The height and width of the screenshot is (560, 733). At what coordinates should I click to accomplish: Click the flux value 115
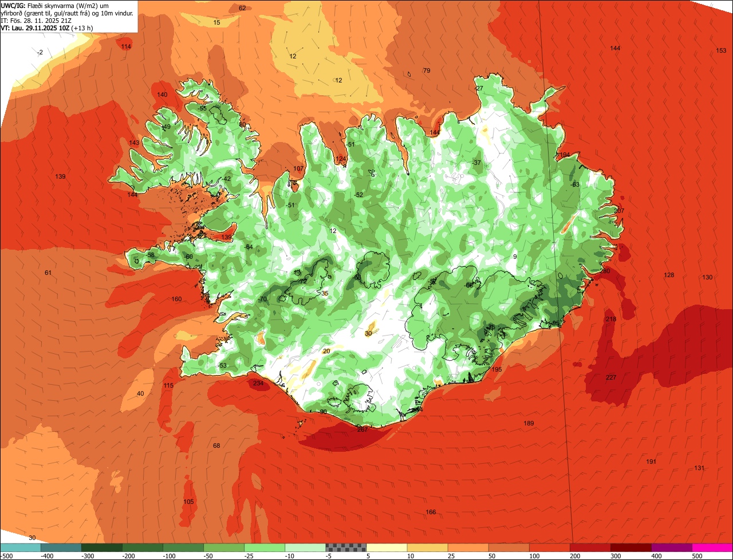coord(168,386)
